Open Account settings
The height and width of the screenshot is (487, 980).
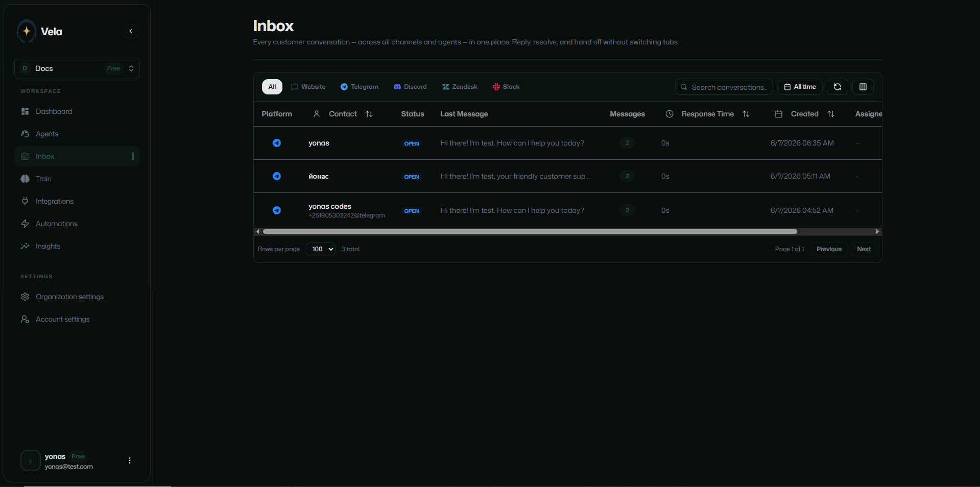77,319
